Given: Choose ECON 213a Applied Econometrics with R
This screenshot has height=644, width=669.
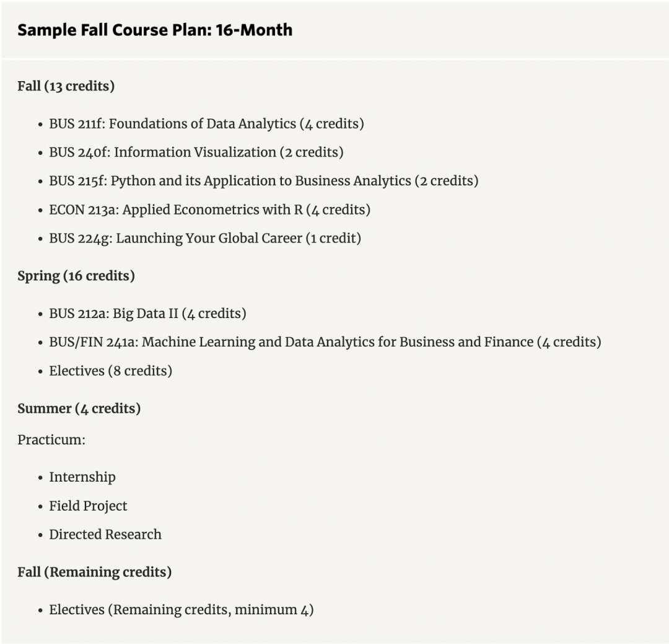Looking at the screenshot, I should (x=209, y=210).
